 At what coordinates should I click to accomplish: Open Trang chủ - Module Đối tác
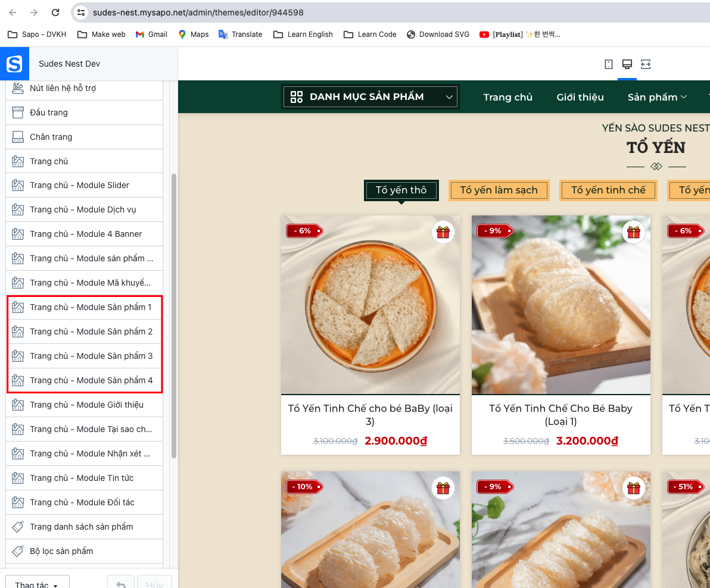pos(84,503)
